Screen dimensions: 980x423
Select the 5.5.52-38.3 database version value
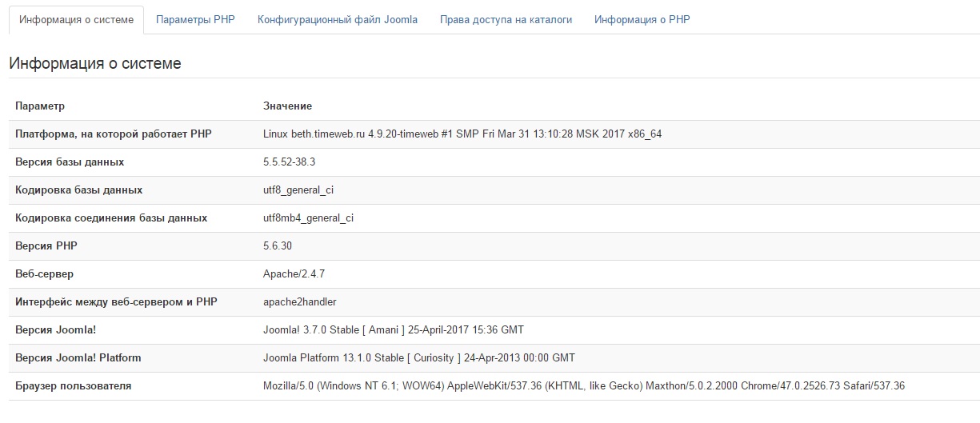point(290,162)
